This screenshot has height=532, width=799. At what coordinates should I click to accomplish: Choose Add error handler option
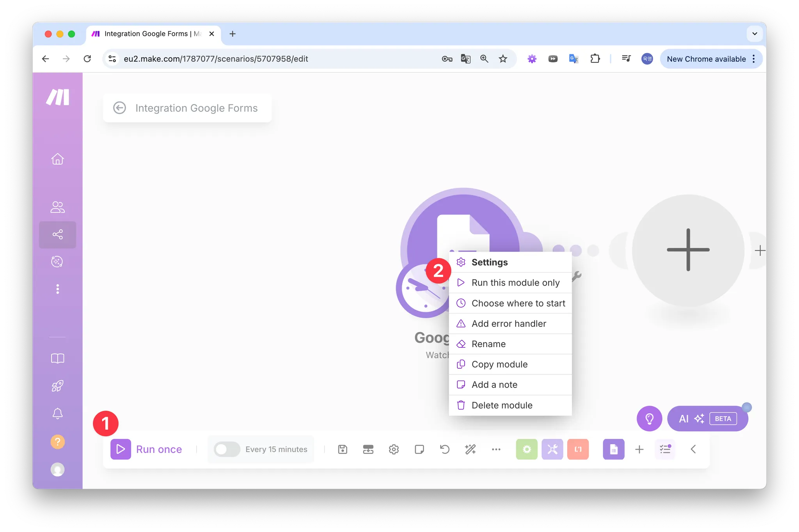point(510,323)
